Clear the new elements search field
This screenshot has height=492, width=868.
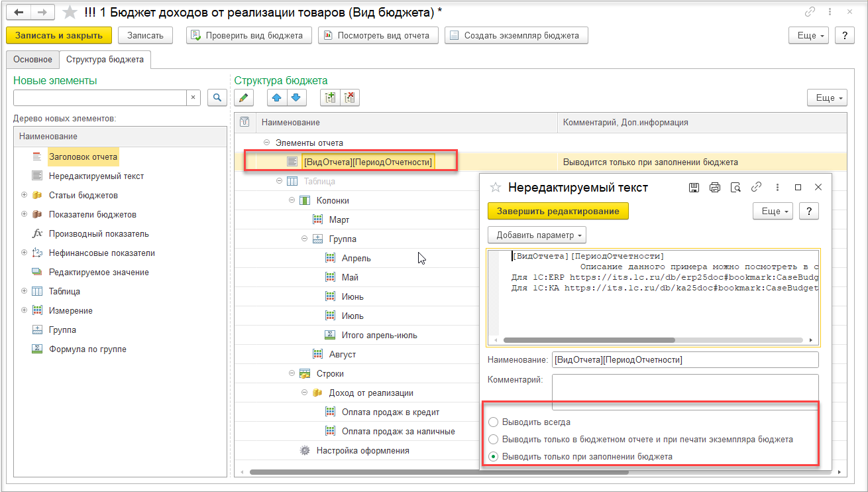193,97
